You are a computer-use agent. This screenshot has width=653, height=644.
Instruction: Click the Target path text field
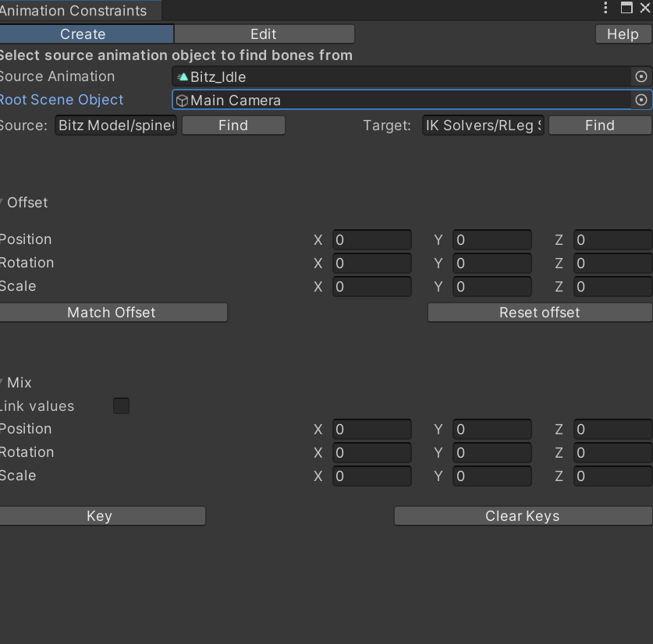(x=483, y=126)
